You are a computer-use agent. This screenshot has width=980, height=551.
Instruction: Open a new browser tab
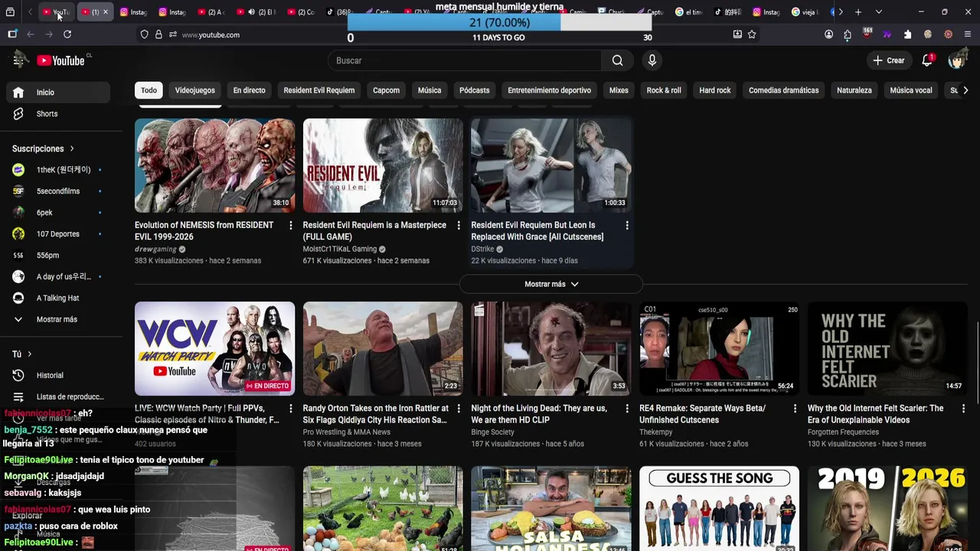click(858, 12)
